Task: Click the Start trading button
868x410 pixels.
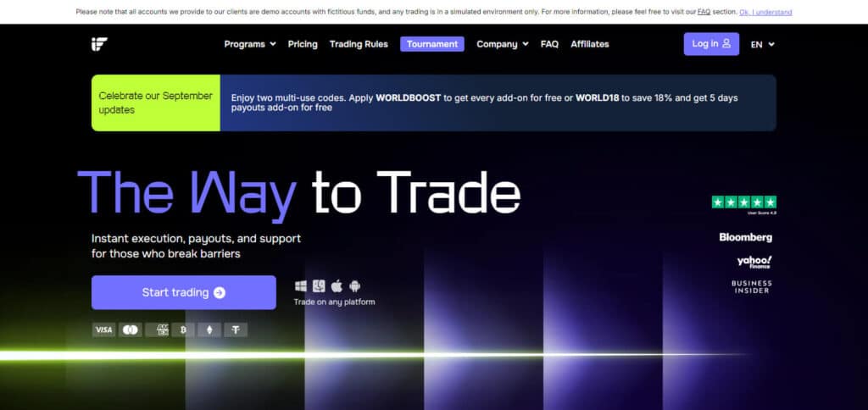Action: coord(184,293)
